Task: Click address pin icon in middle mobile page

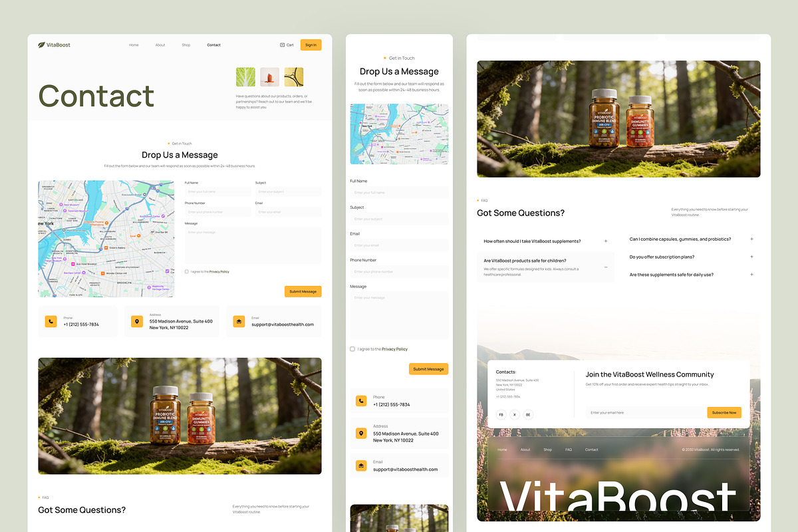Action: [361, 434]
